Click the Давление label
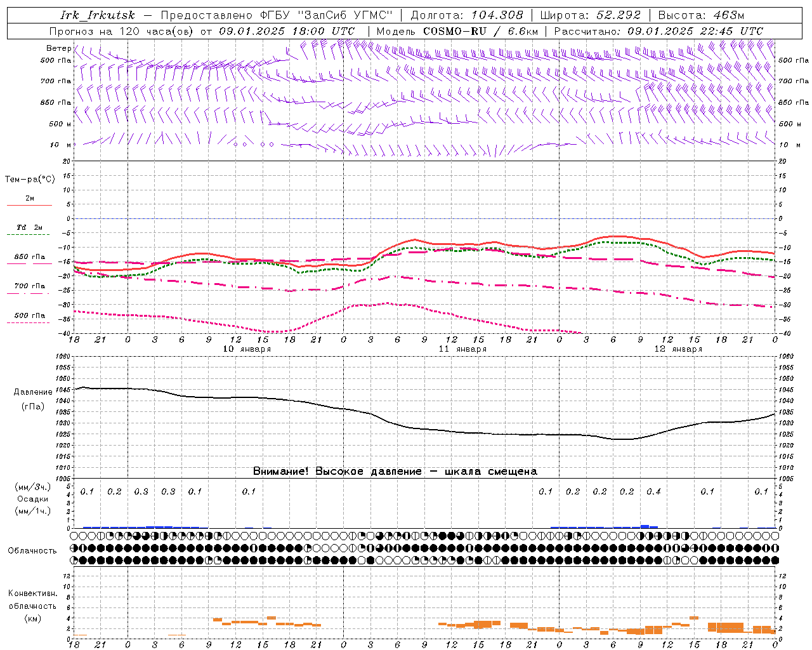 click(x=33, y=392)
